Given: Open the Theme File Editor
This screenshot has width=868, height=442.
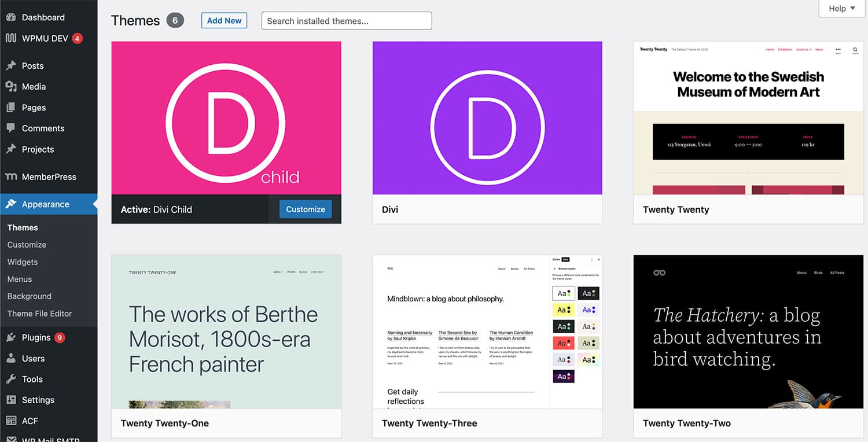Looking at the screenshot, I should [x=40, y=314].
